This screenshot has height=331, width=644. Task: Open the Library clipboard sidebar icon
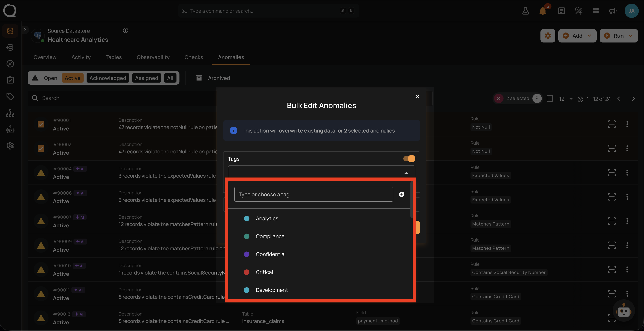click(x=10, y=80)
